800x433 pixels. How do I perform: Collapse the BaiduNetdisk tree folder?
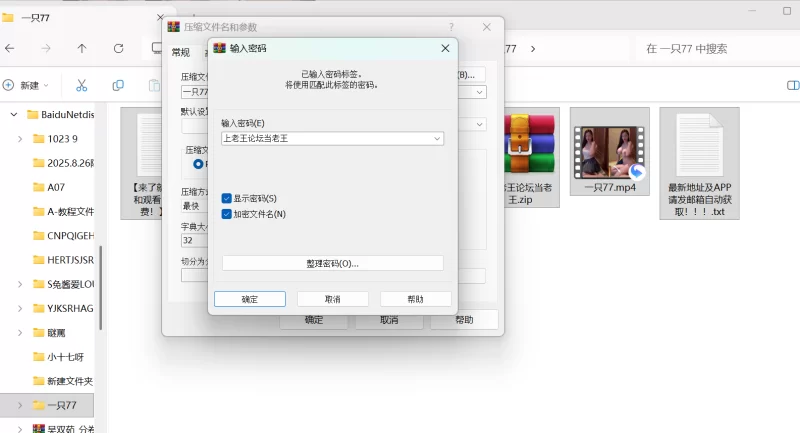[x=14, y=115]
